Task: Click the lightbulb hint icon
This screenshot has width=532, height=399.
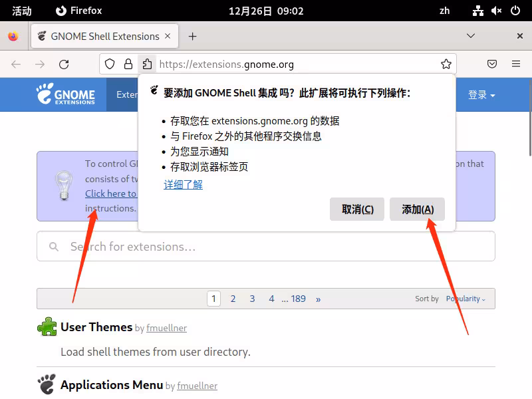Action: click(x=64, y=186)
